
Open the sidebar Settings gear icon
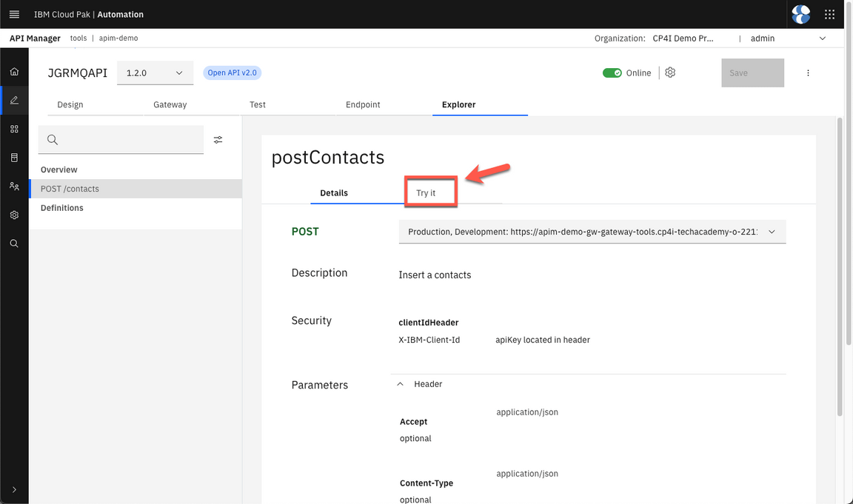pos(14,215)
